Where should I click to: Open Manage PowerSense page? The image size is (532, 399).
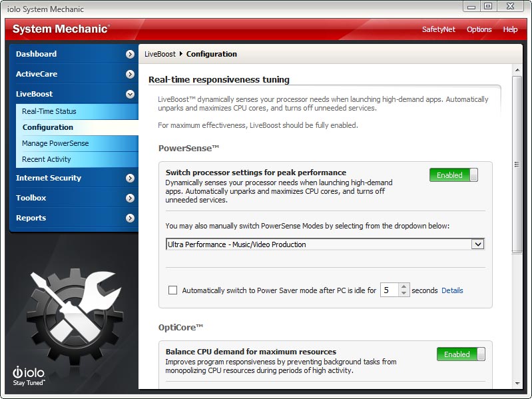[77, 143]
